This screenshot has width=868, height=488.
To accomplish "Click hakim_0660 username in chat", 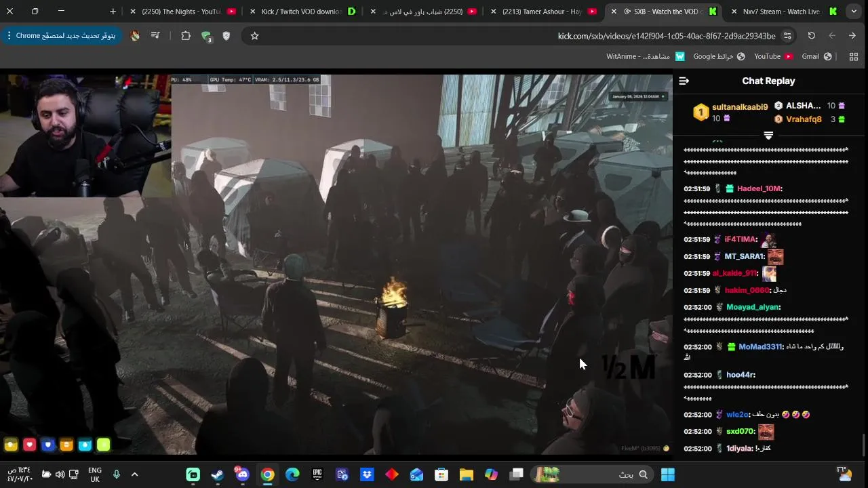I will [x=747, y=291].
